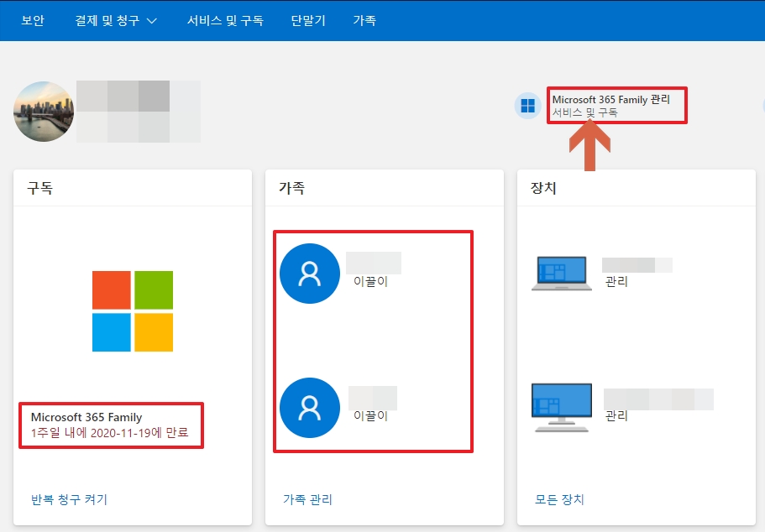The image size is (765, 532).
Task: Open the 보안 menu item
Action: click(33, 20)
